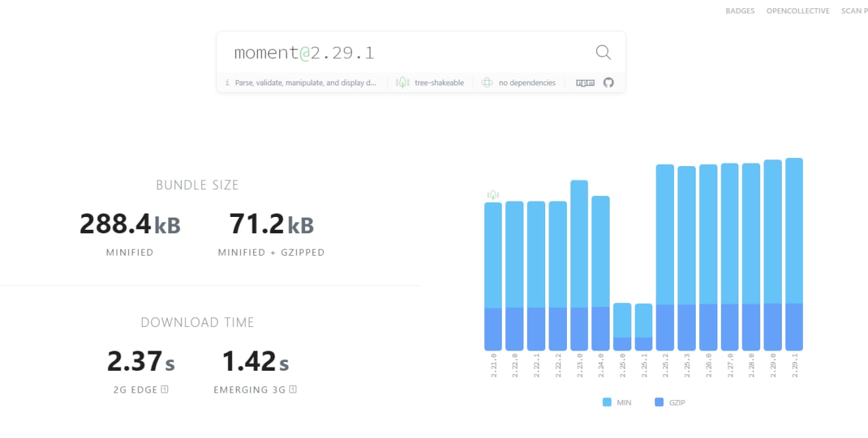Click the tree-shakeable tree icon

403,83
